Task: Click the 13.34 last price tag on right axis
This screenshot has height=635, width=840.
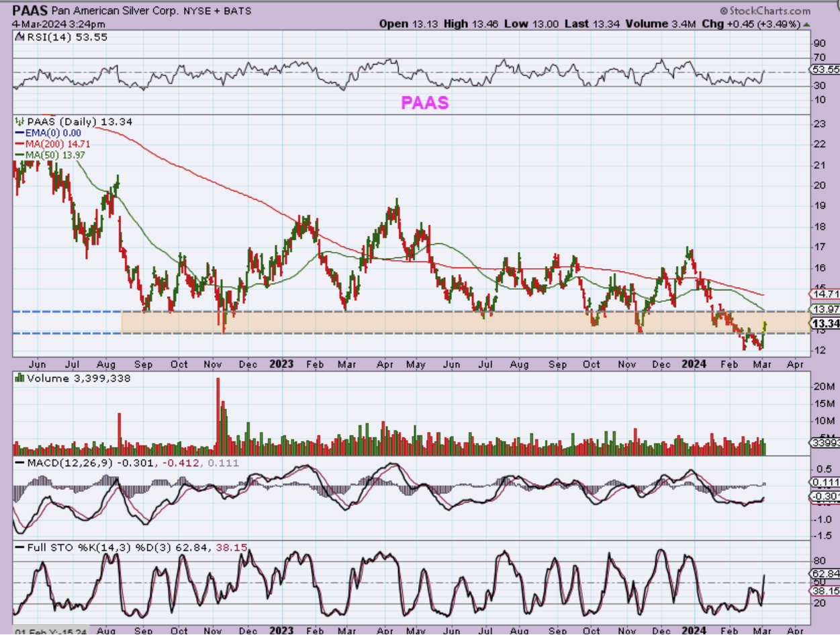Action: tap(824, 324)
